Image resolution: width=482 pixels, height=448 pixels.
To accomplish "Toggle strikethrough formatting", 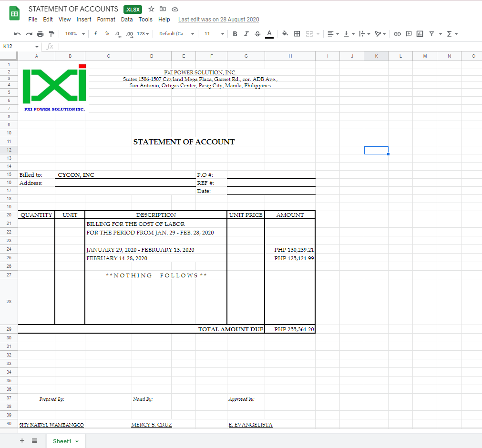I will 257,34.
